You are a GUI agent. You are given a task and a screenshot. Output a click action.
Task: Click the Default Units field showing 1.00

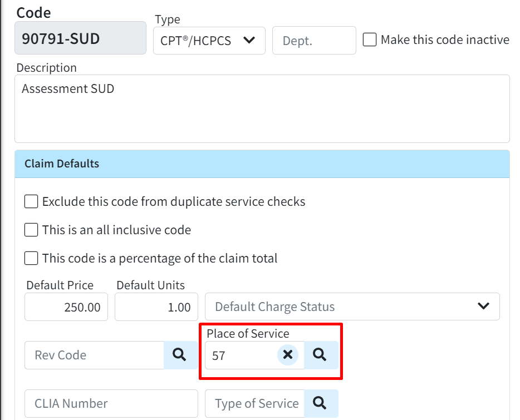pyautogui.click(x=156, y=307)
